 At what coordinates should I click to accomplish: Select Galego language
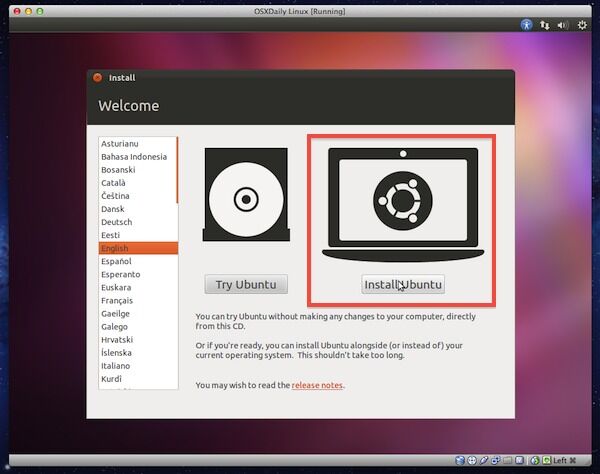(138, 327)
